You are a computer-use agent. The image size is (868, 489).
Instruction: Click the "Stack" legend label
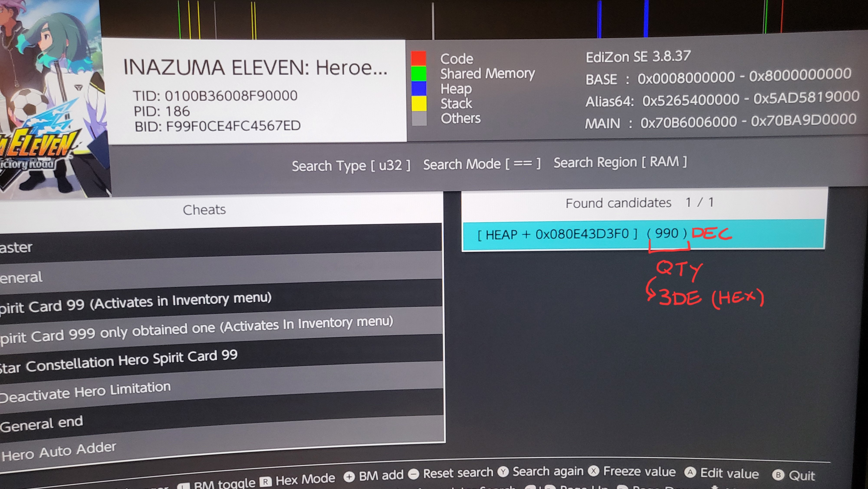pos(457,104)
